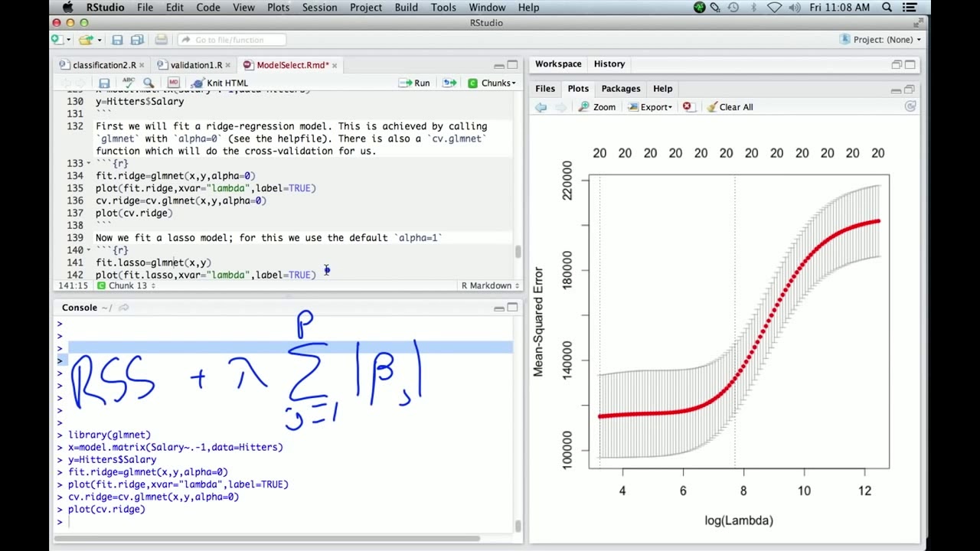Image resolution: width=980 pixels, height=551 pixels.
Task: Click the spell check ABC icon
Action: (x=128, y=83)
